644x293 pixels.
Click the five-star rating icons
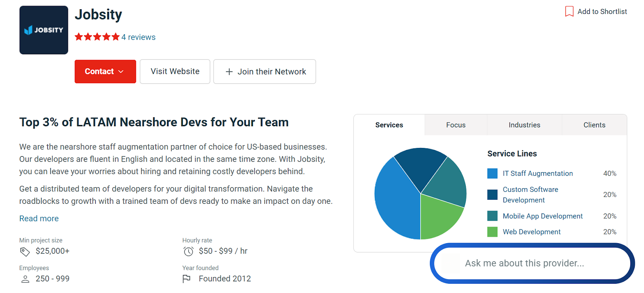(x=97, y=37)
